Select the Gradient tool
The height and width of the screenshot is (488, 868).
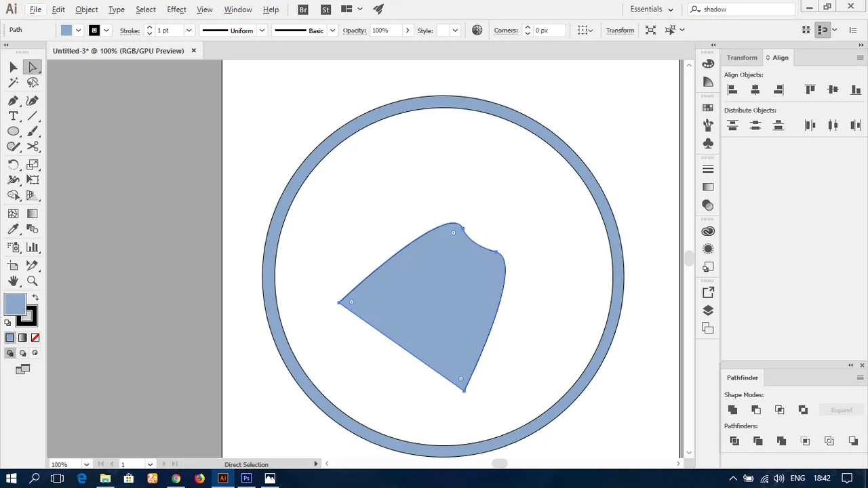33,213
